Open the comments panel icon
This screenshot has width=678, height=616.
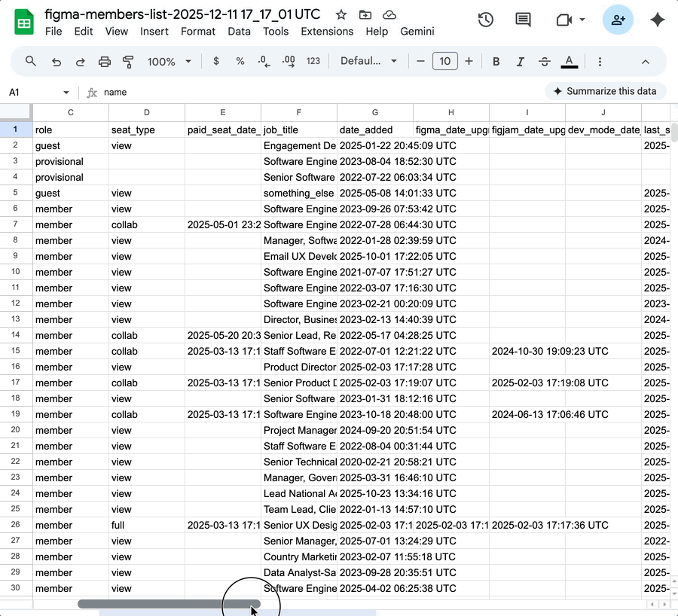coord(523,20)
